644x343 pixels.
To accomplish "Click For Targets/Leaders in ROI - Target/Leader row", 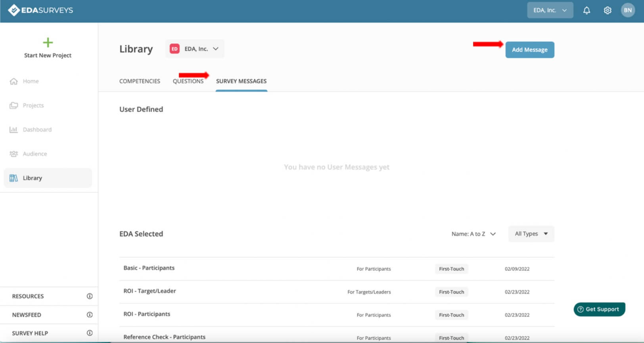I will click(x=369, y=292).
